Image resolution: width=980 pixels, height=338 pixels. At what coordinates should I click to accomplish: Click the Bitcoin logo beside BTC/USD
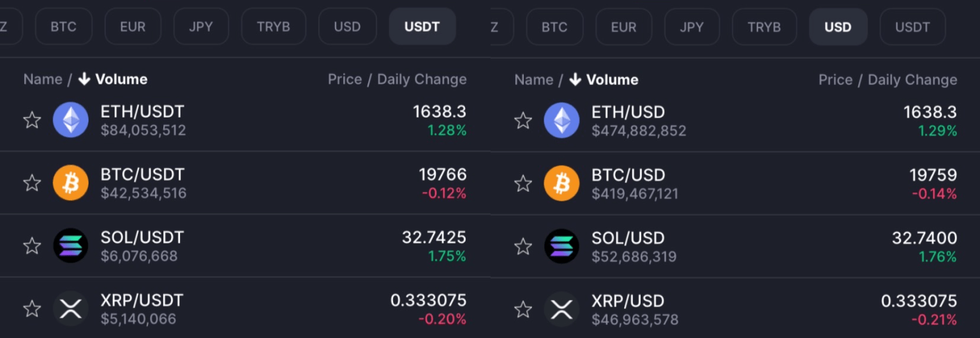561,184
